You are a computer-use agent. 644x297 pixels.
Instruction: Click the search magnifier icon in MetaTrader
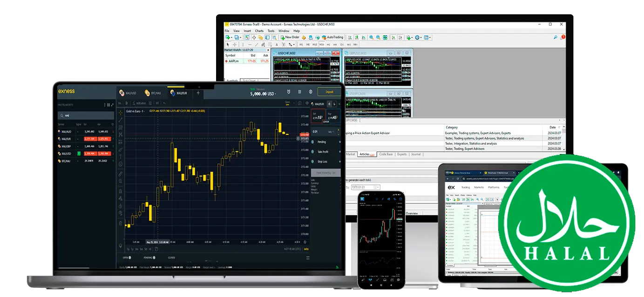[x=555, y=37]
